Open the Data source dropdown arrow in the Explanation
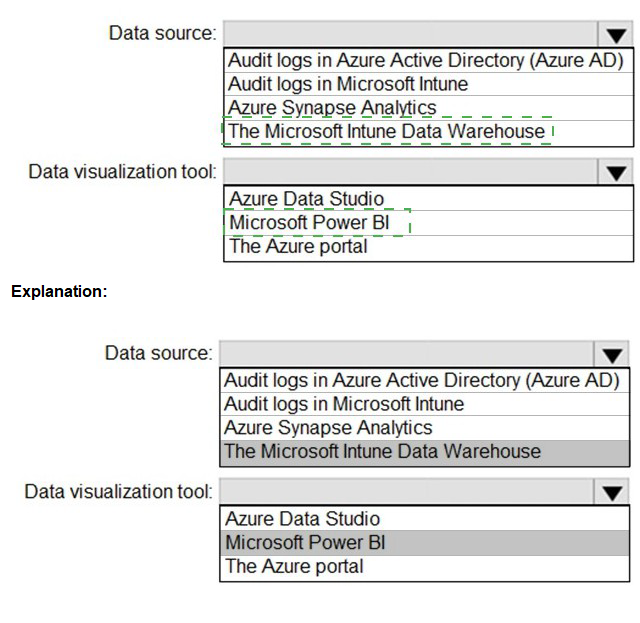 [x=611, y=354]
